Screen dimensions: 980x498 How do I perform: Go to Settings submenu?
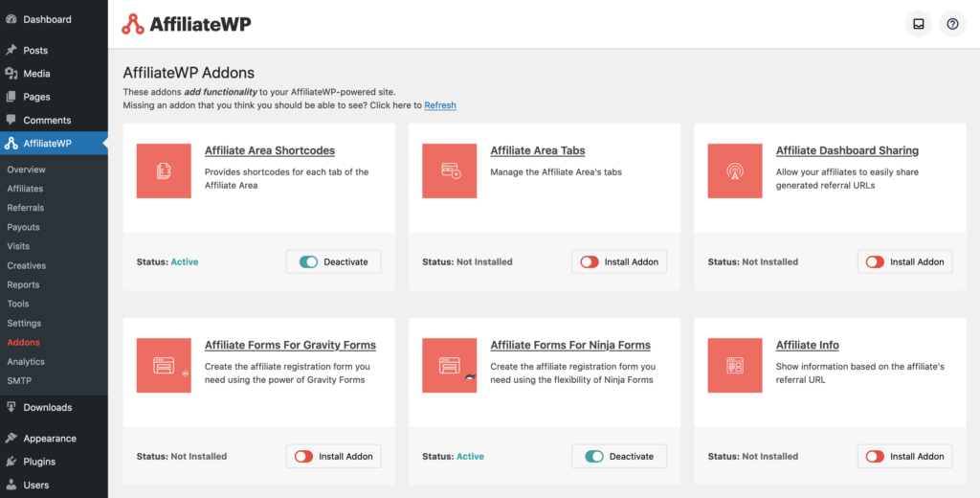[x=24, y=323]
